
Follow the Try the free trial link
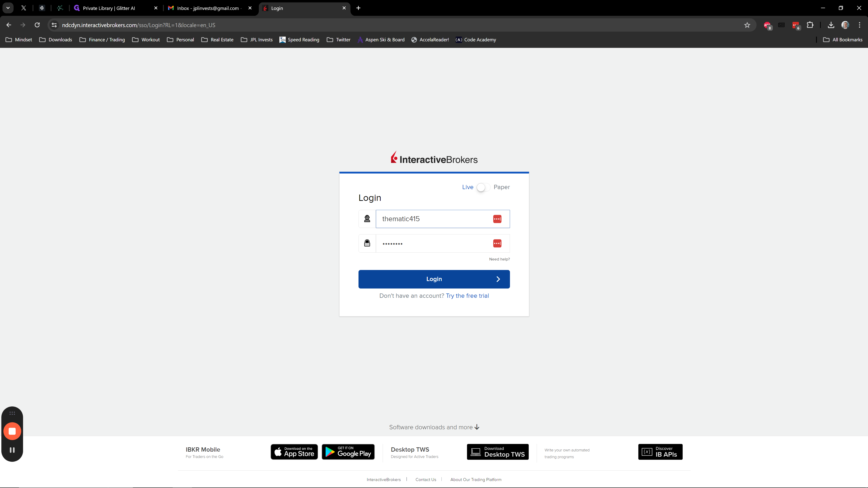(x=467, y=296)
